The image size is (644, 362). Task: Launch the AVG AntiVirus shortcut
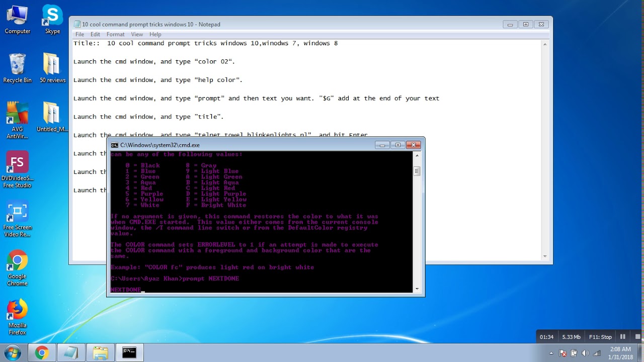(17, 121)
